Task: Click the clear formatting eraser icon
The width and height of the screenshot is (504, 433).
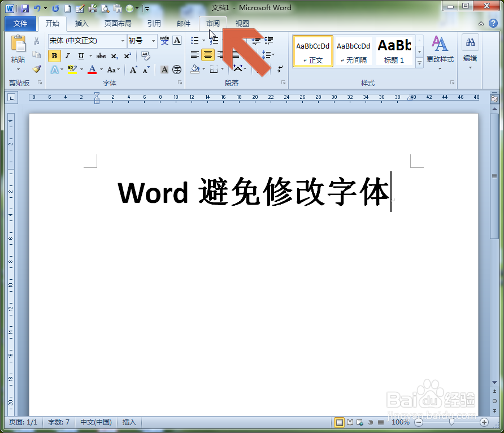Action: (x=146, y=56)
